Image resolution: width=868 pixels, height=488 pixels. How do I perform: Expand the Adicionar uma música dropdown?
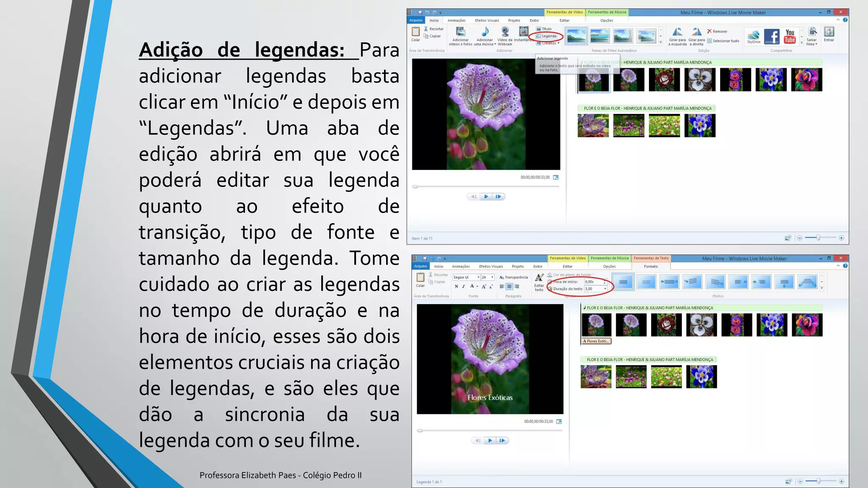coord(495,44)
